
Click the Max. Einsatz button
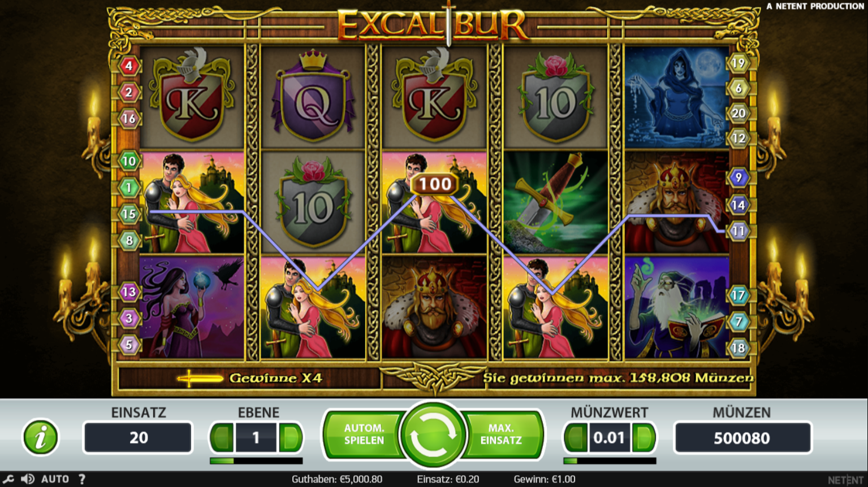pyautogui.click(x=502, y=434)
